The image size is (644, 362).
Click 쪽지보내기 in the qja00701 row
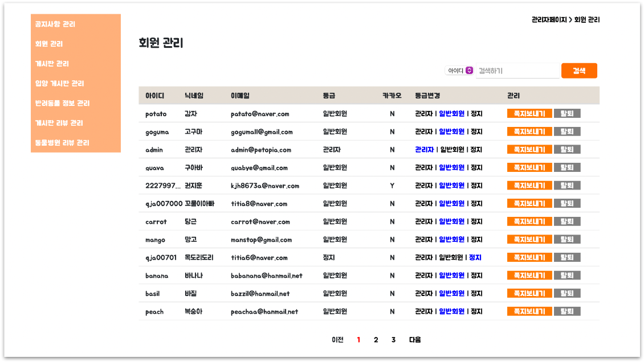(529, 257)
